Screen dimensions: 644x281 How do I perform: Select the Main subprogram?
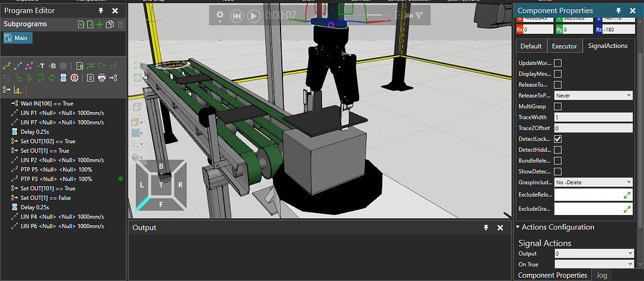18,38
